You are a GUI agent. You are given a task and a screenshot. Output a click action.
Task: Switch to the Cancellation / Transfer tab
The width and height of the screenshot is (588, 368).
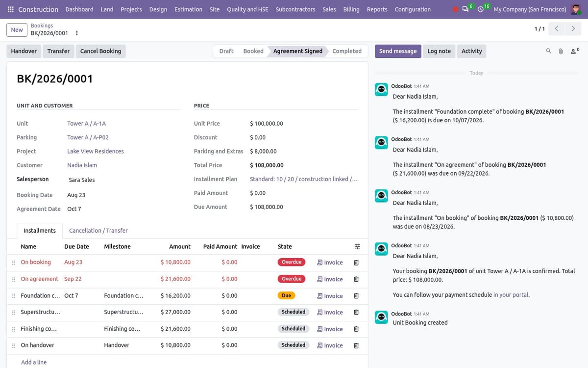click(98, 231)
